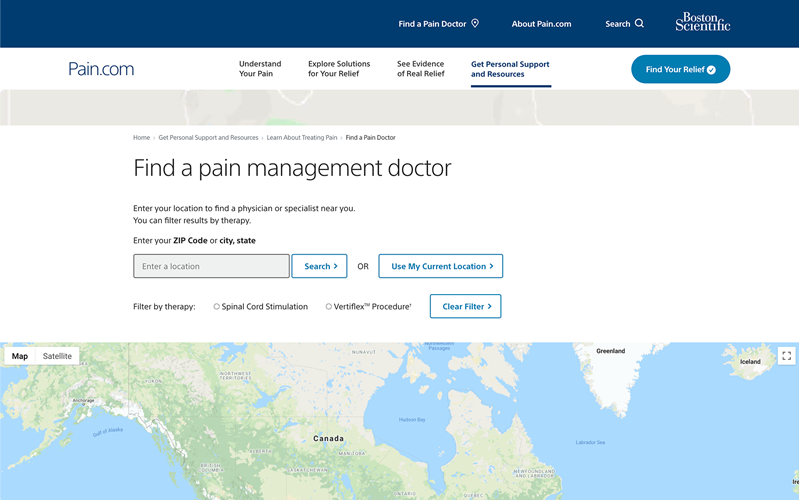The height and width of the screenshot is (500, 799).
Task: Open the Explore Solutions for Your Relief menu
Action: [339, 69]
